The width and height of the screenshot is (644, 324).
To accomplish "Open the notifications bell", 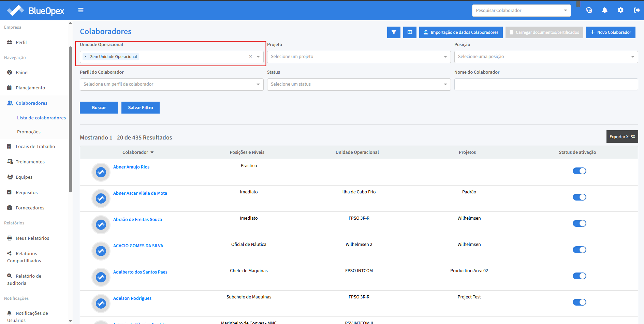I will 605,10.
